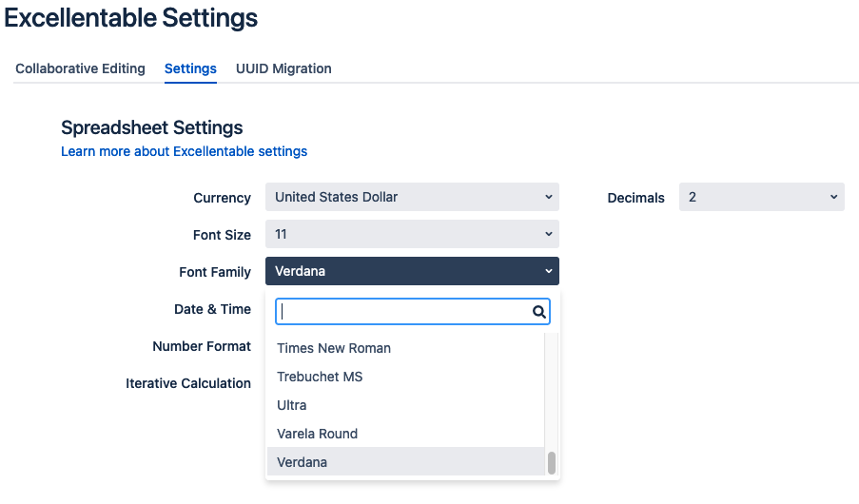The height and width of the screenshot is (504, 859).
Task: Click the Font Family chevron arrow
Action: click(548, 271)
